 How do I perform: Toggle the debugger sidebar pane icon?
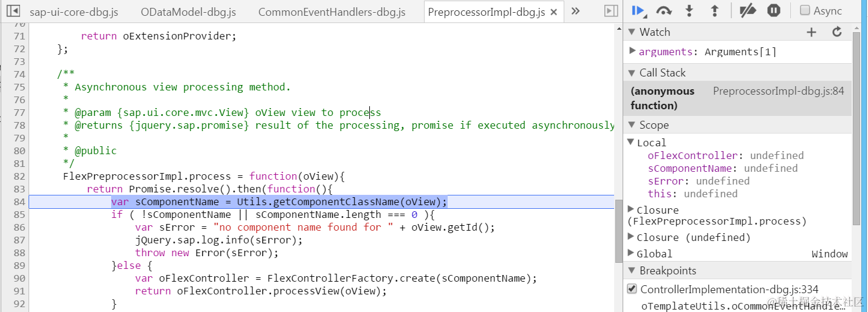611,11
